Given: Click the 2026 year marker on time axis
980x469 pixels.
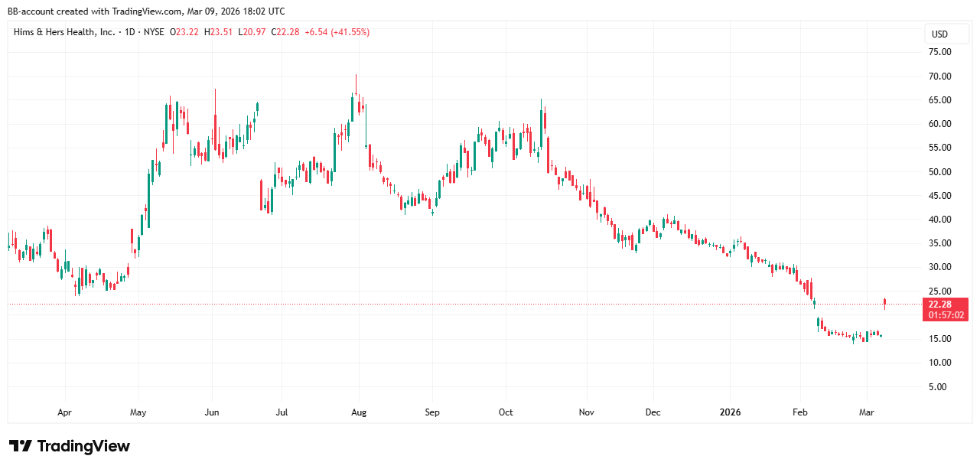Looking at the screenshot, I should (x=731, y=412).
